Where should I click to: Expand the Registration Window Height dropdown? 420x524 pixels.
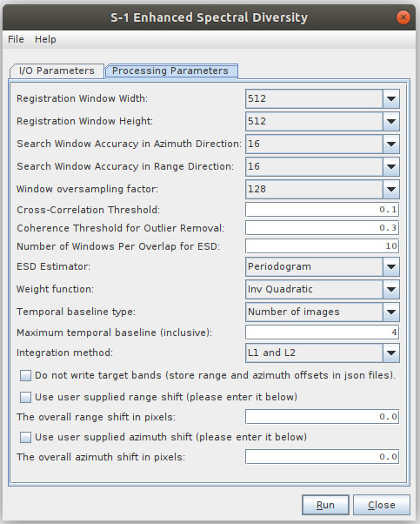[x=323, y=121]
